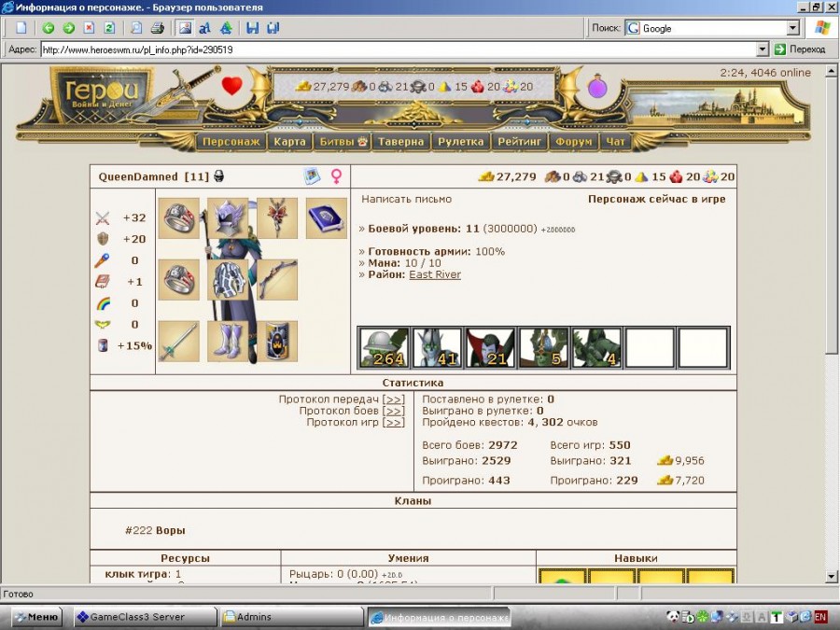Image resolution: width=840 pixels, height=630 pixels.
Task: Click the bow equipment icon
Action: click(x=277, y=280)
